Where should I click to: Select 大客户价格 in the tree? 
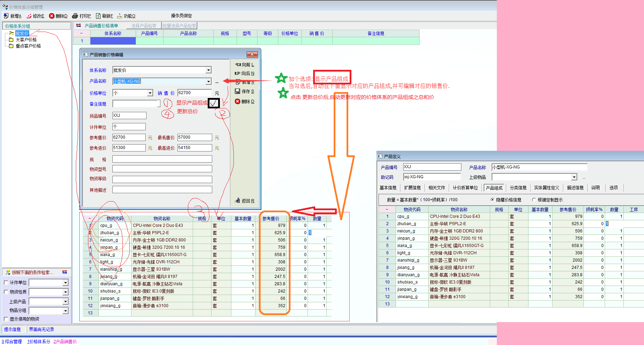tap(26, 40)
